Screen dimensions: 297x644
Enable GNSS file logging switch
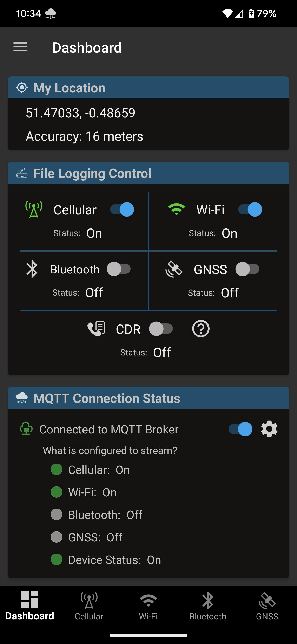pyautogui.click(x=247, y=269)
